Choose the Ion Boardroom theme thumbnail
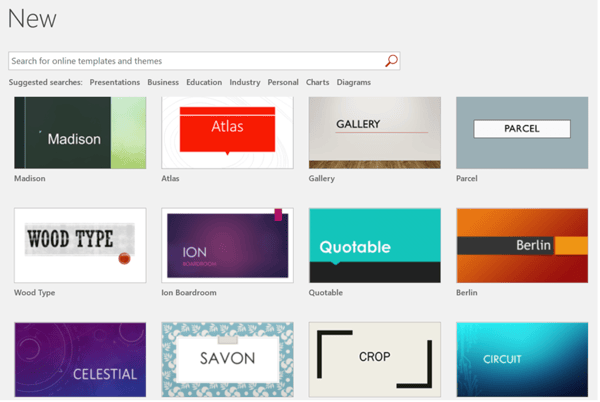The image size is (600, 402). 227,245
